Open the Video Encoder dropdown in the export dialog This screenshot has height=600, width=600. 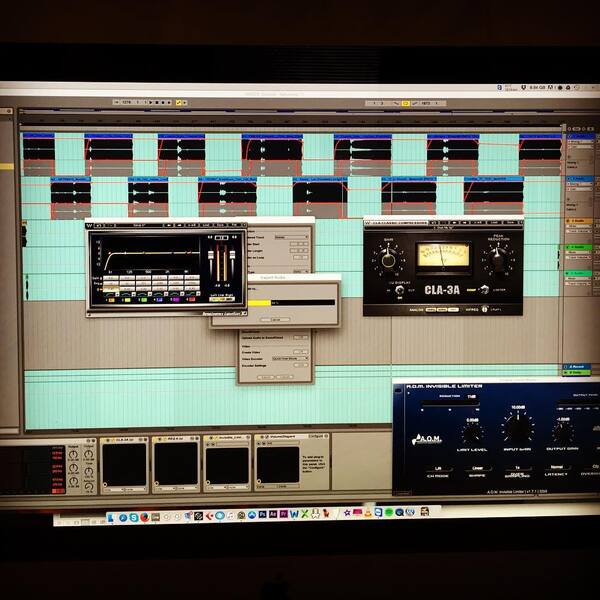click(290, 359)
